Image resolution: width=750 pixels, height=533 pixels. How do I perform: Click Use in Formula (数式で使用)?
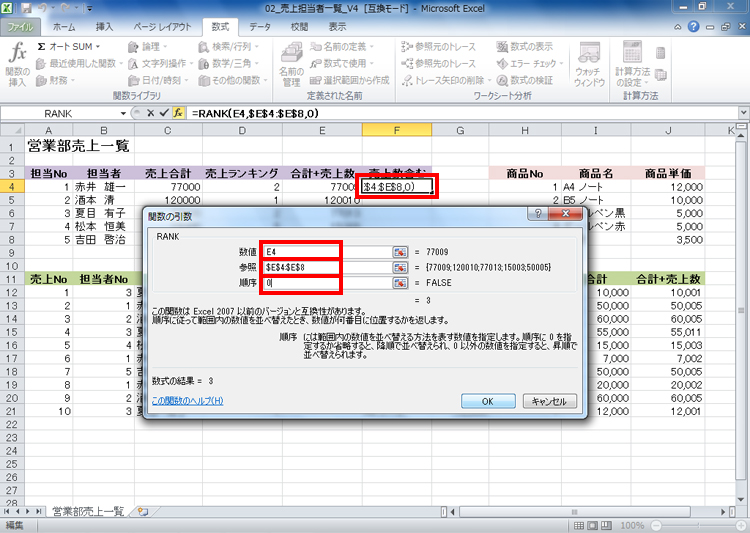click(342, 64)
